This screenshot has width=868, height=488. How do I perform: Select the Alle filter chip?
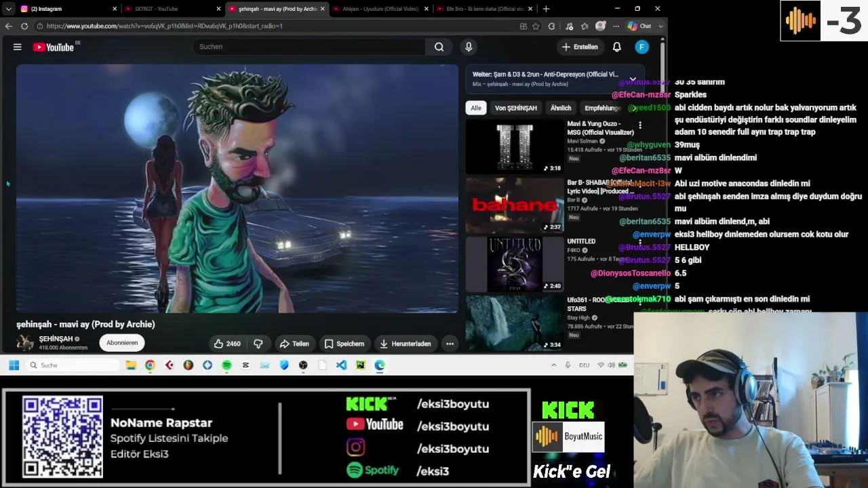pos(476,108)
